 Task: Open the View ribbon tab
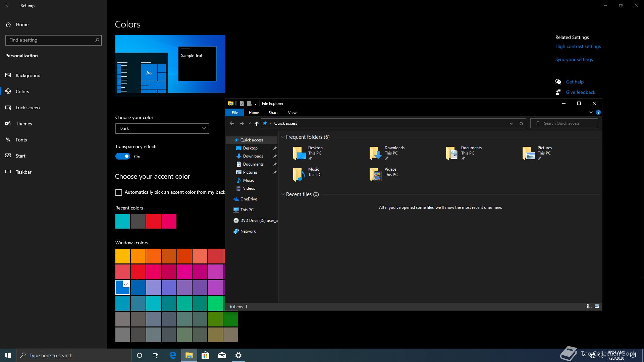click(292, 113)
